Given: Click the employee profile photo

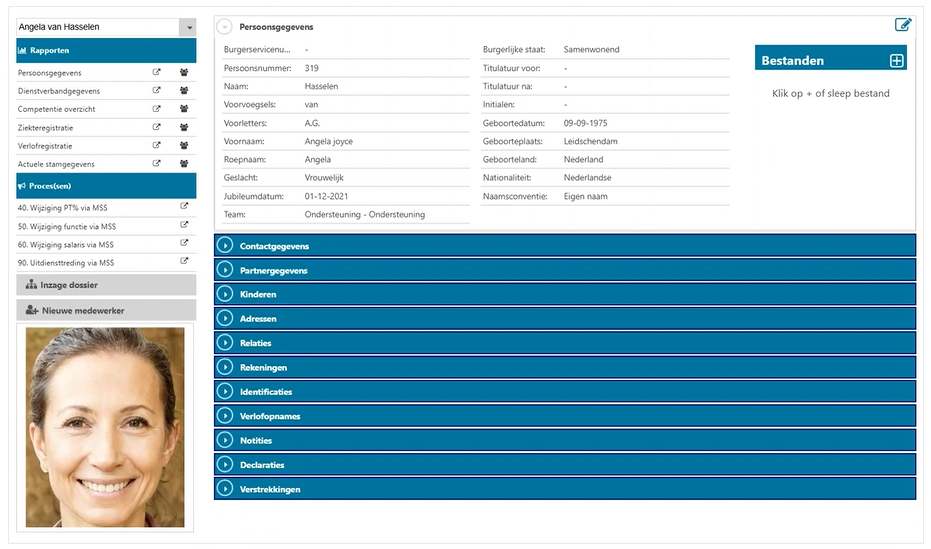Looking at the screenshot, I should click(105, 427).
